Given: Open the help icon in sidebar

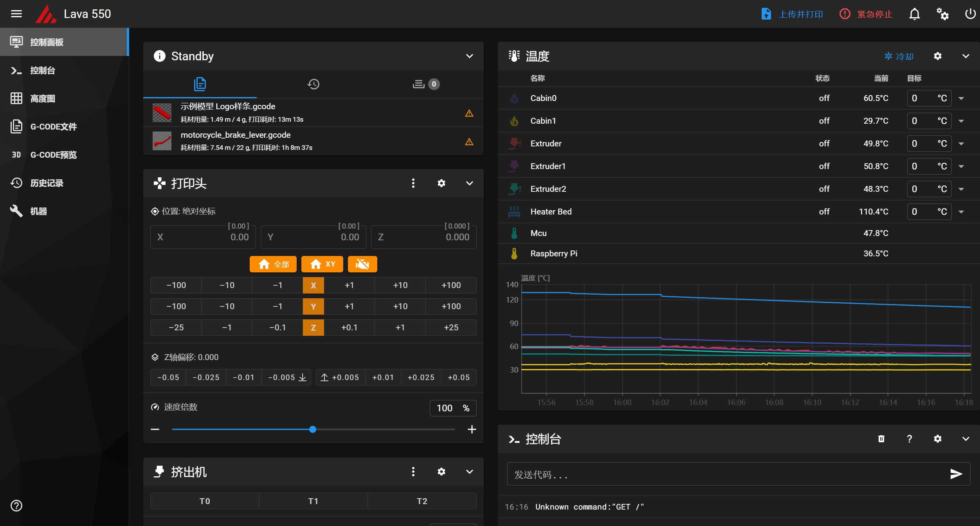Looking at the screenshot, I should pos(16,506).
